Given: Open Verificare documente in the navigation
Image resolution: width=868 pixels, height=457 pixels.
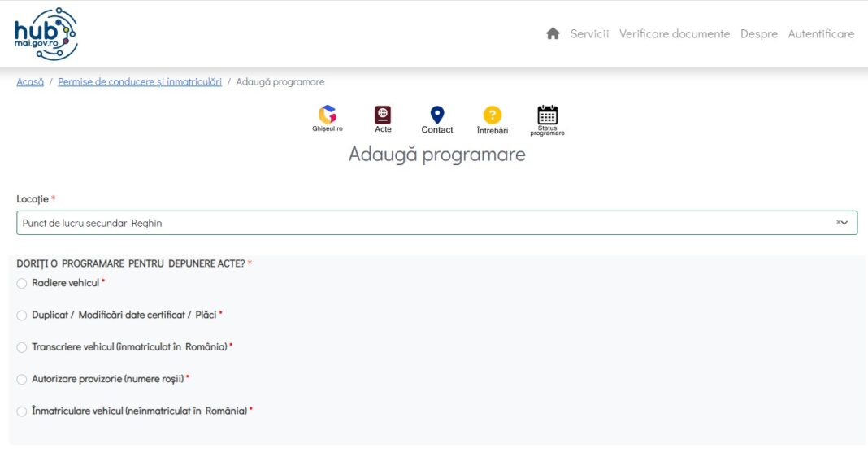Looking at the screenshot, I should [674, 33].
